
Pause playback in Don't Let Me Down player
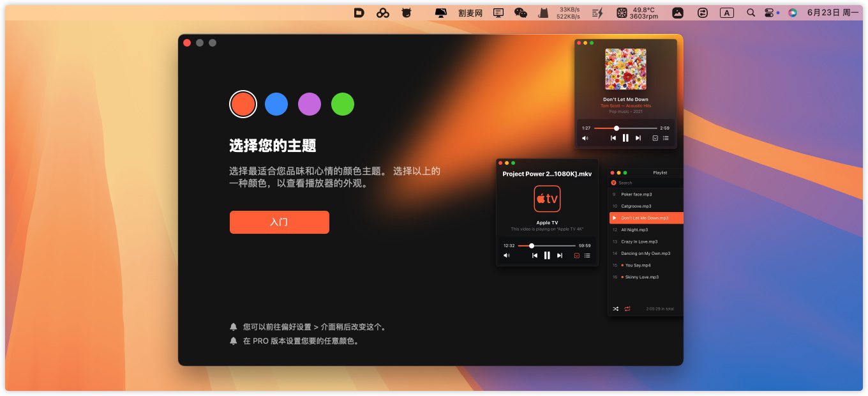coord(625,138)
